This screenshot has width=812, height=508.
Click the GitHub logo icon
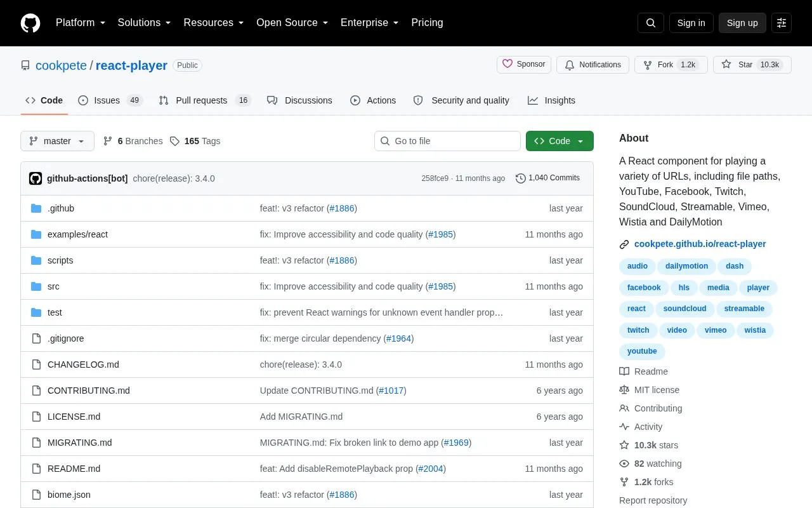(x=30, y=23)
